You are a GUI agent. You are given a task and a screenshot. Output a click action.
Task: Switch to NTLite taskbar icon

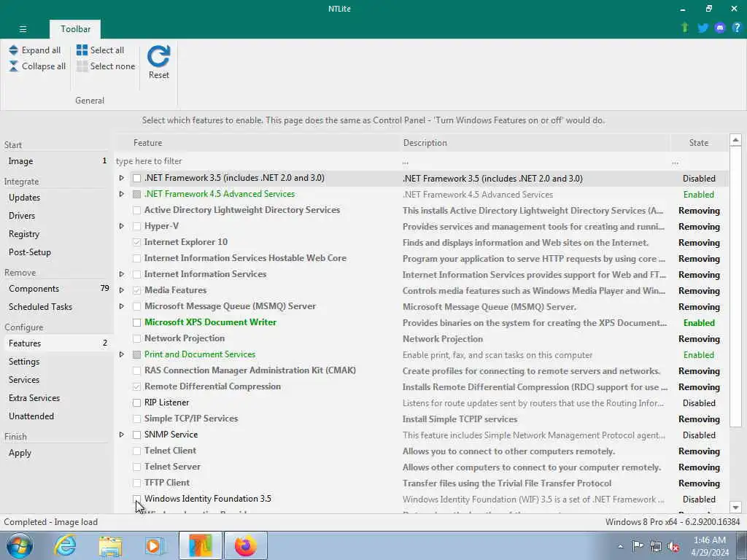(x=201, y=545)
